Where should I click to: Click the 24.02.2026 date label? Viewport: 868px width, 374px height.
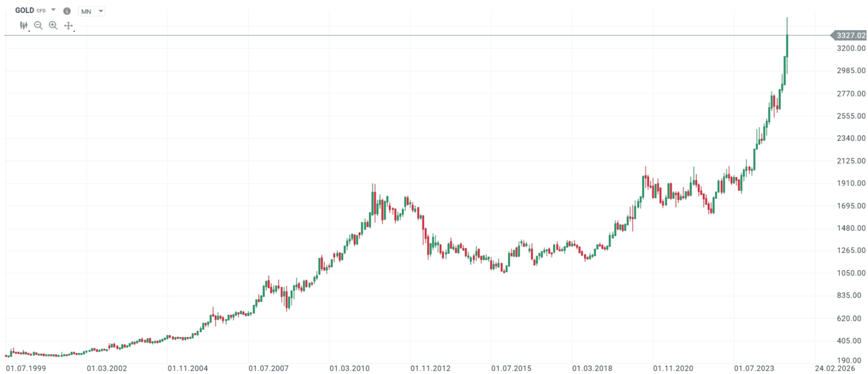(835, 368)
